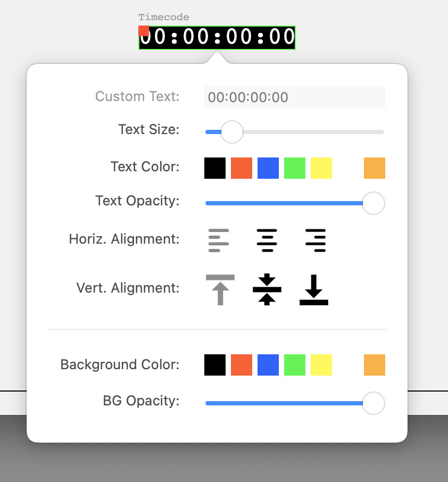
Task: Apply orange text color swatch
Action: [x=375, y=168]
